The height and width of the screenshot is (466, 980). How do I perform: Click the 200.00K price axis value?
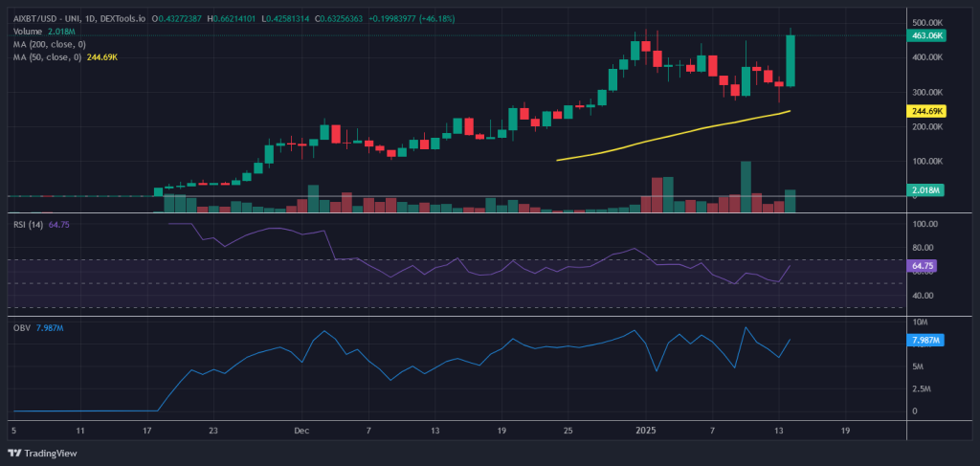tap(927, 127)
